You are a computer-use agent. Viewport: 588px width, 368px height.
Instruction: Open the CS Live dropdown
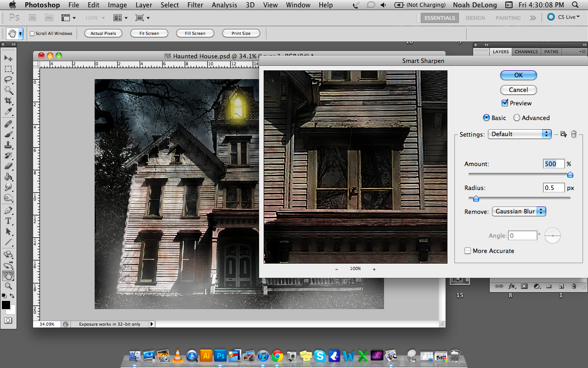(564, 17)
